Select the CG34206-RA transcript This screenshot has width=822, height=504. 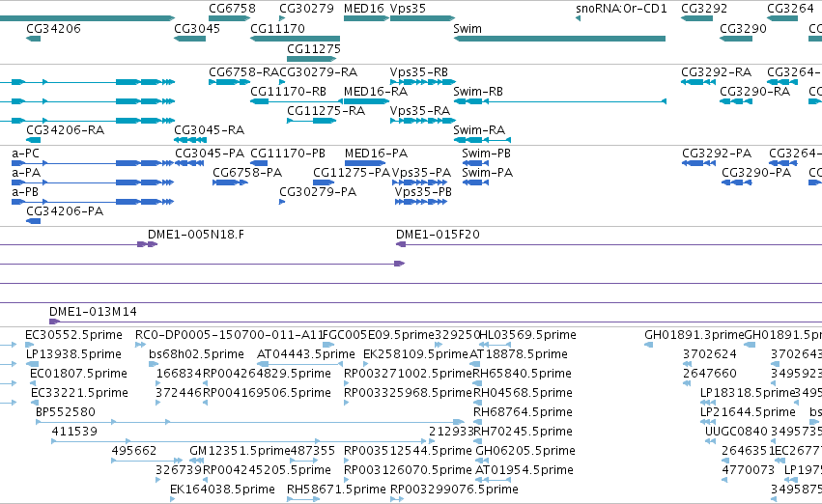pos(33,140)
